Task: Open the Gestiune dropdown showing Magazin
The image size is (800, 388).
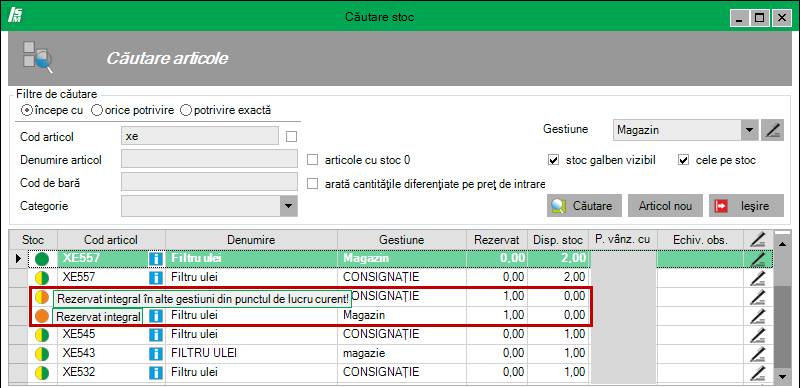Action: coord(748,130)
